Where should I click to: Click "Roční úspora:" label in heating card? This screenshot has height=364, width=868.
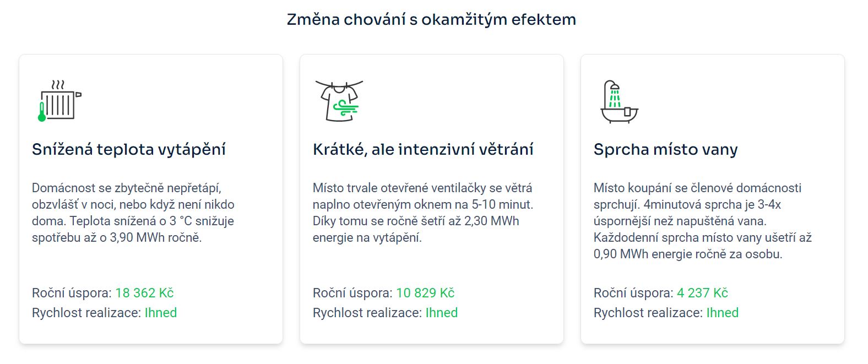pyautogui.click(x=72, y=293)
